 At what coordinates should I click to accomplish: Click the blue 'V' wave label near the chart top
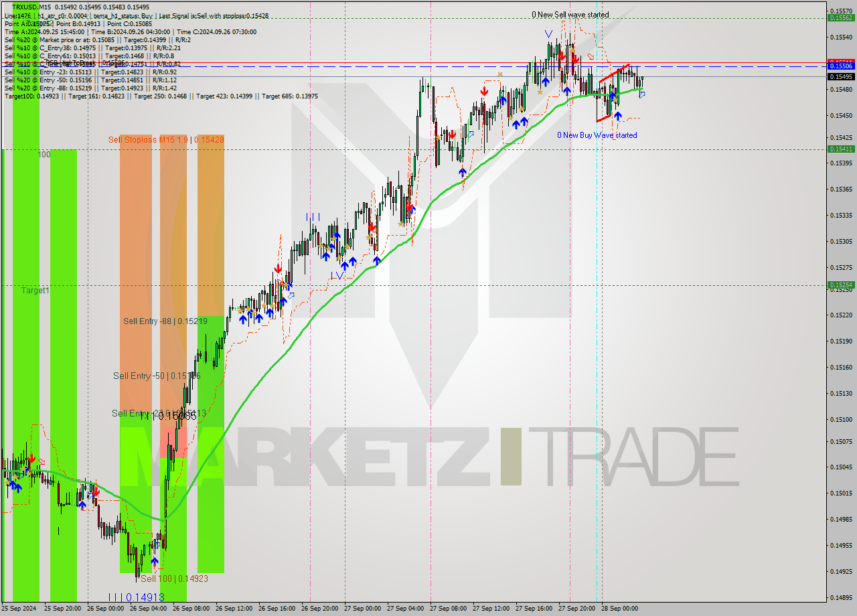click(x=548, y=33)
